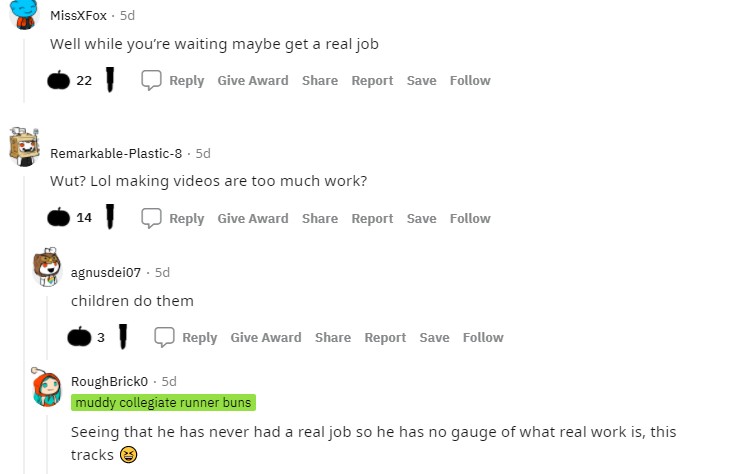735x474 pixels.
Task: Visit RoughBrick0's username link
Action: pos(109,381)
